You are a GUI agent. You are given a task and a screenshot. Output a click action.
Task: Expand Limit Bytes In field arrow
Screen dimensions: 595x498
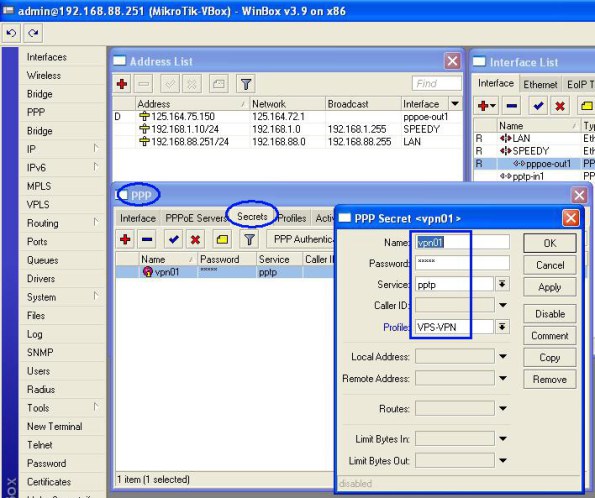[503, 438]
